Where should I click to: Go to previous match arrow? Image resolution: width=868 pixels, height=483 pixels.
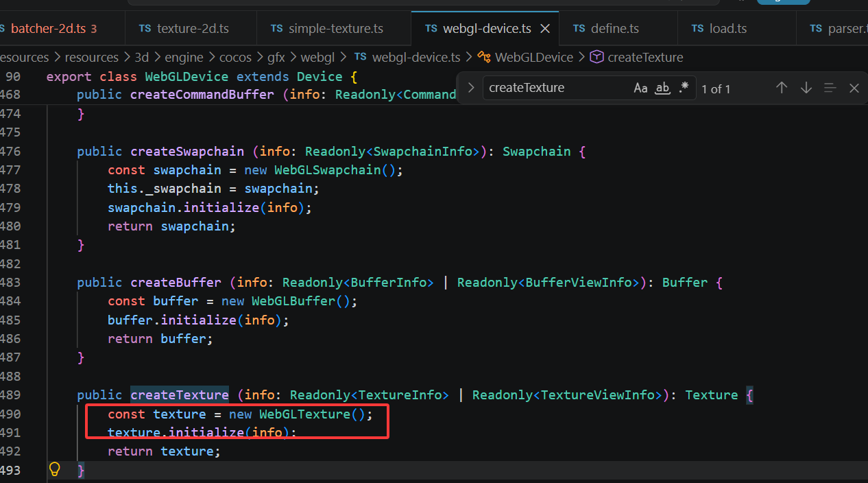coord(782,88)
